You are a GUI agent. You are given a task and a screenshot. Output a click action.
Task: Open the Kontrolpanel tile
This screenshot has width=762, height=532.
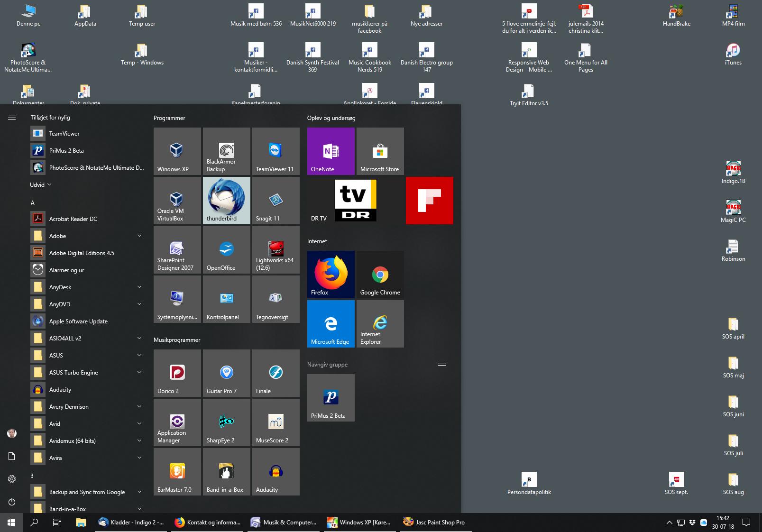click(x=227, y=299)
